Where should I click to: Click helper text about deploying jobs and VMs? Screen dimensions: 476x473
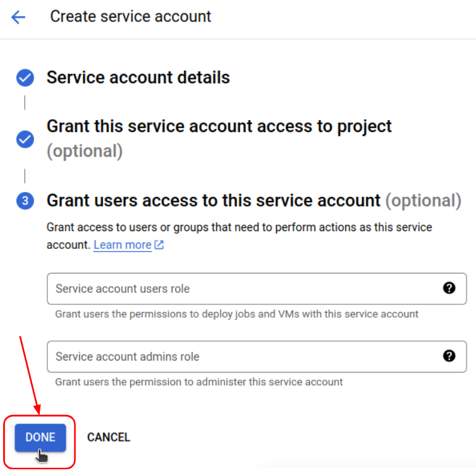[236, 314]
